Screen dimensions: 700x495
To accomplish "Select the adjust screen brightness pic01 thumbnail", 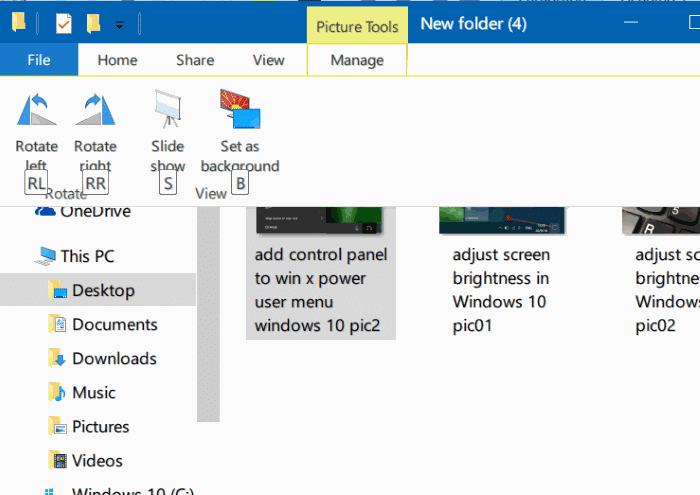I will point(502,220).
